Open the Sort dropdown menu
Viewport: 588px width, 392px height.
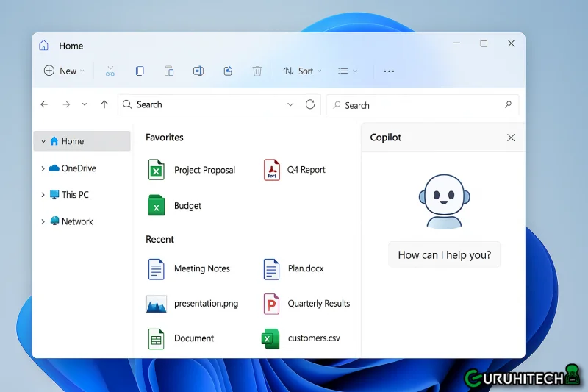click(302, 71)
